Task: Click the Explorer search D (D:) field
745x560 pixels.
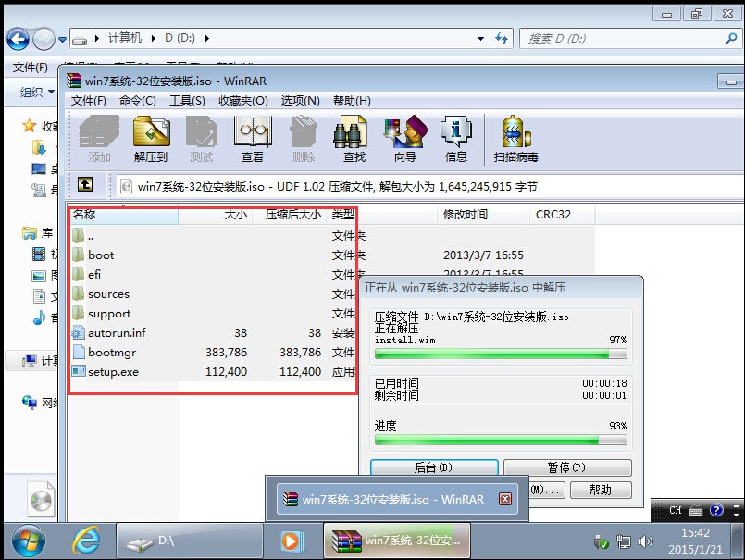Action: click(630, 39)
